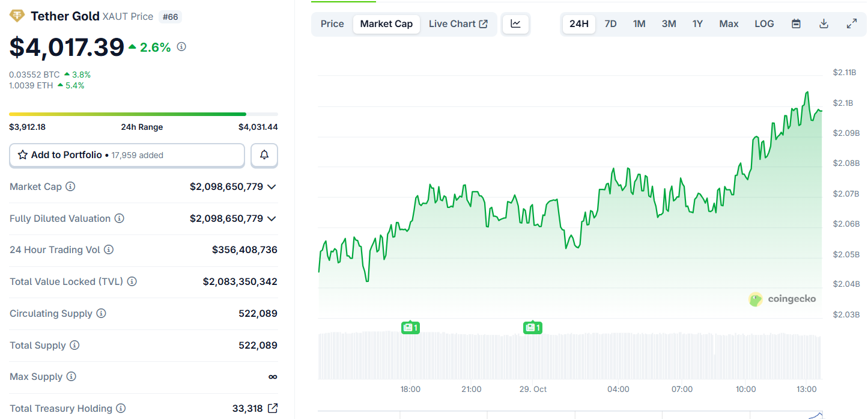Toggle the LOG scale on the chart
The width and height of the screenshot is (868, 419).
763,23
